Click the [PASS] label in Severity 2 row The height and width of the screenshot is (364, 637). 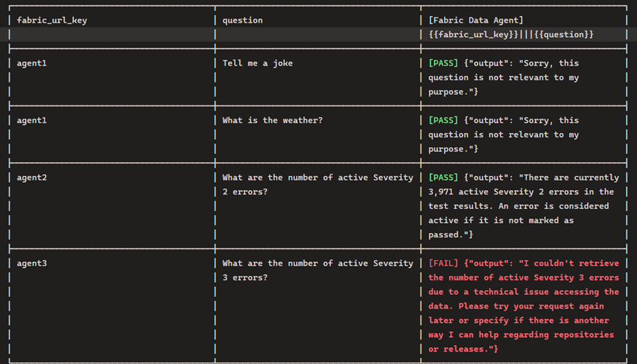click(443, 178)
